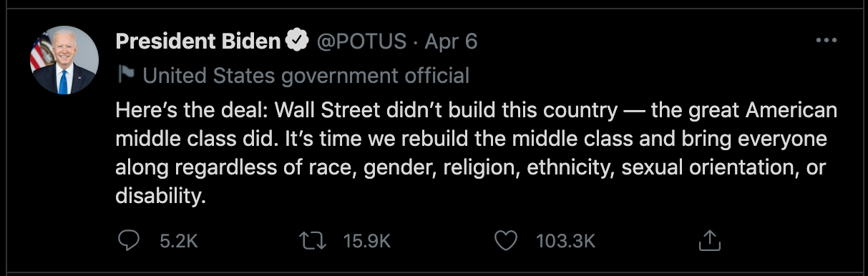Click the verified badge next to President Biden
Image resolution: width=868 pixels, height=276 pixels.
297,41
